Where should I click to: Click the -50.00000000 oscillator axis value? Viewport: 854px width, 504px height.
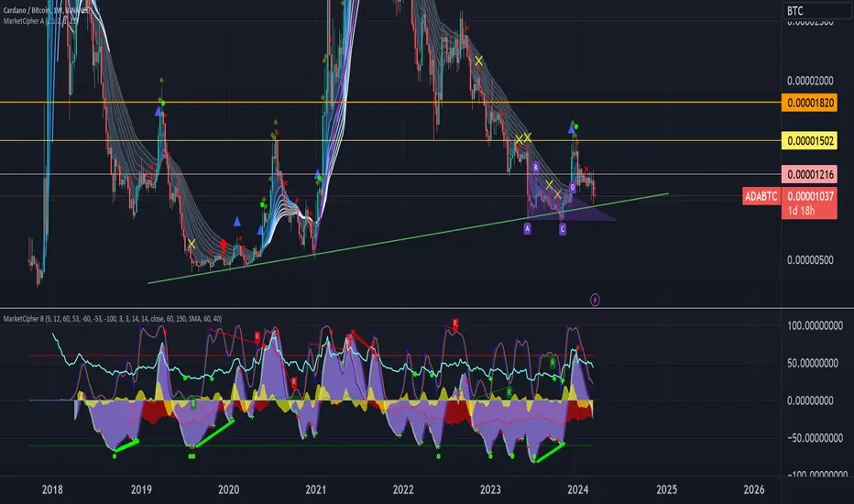click(x=815, y=437)
